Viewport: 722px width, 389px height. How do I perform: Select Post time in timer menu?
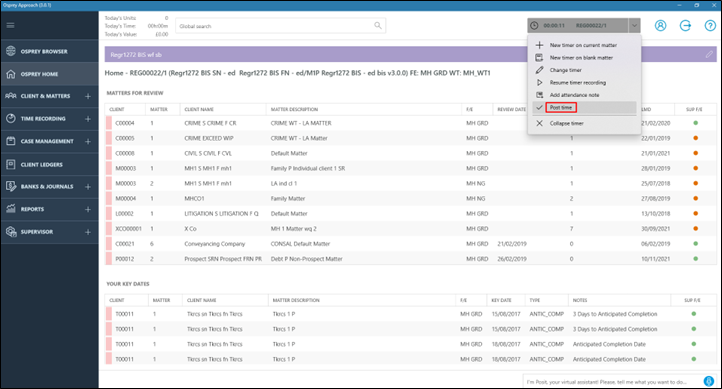[x=561, y=107]
